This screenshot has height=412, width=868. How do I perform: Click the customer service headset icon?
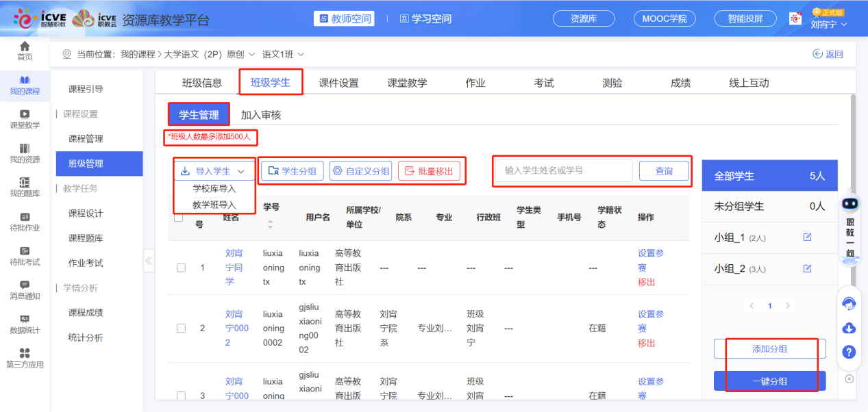point(849,303)
